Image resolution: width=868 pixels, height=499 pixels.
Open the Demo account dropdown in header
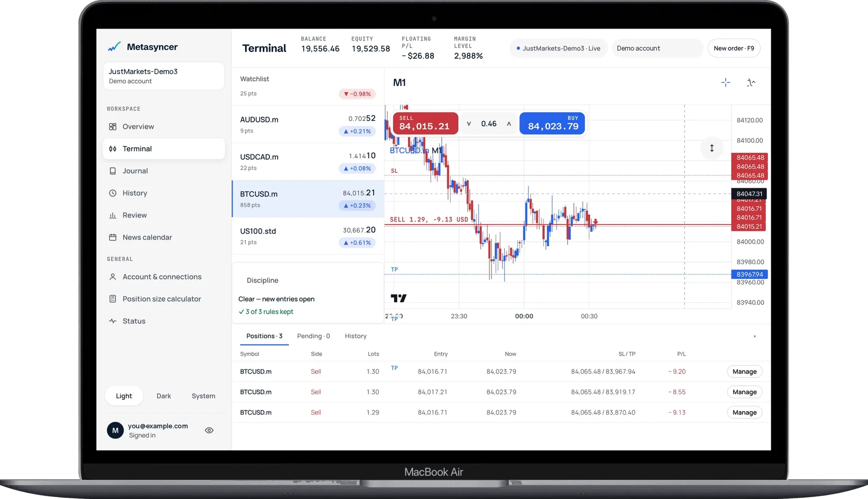tap(657, 48)
